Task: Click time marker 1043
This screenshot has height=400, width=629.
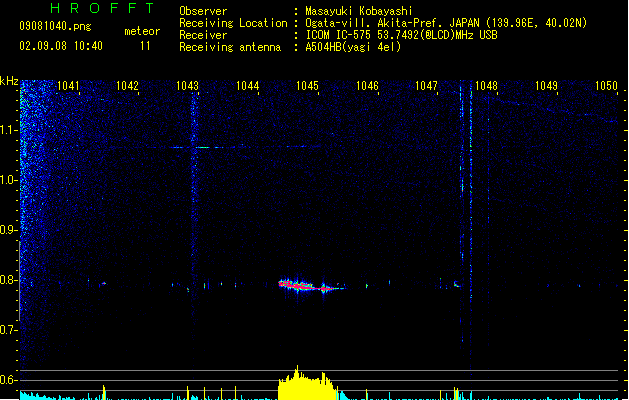Action: 187,86
